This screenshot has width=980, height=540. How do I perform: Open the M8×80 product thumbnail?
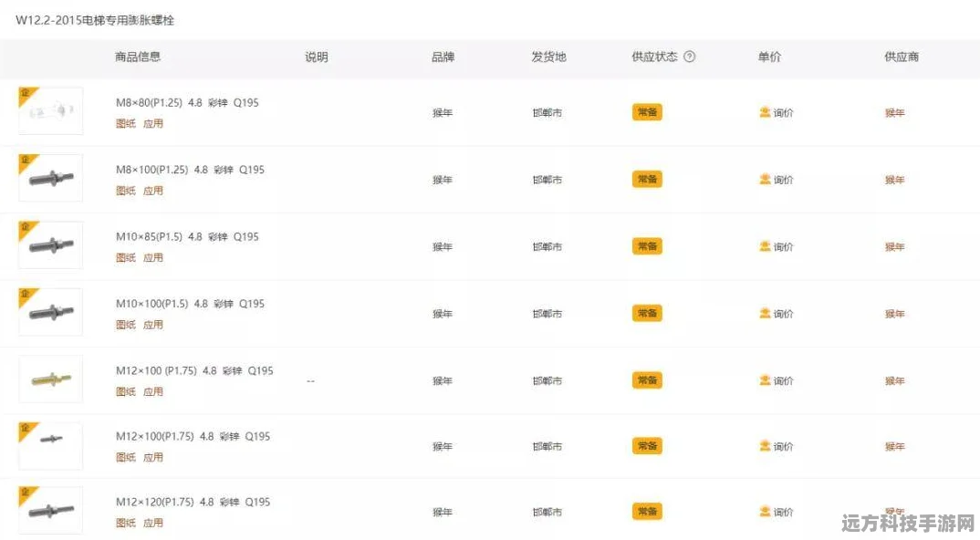pyautogui.click(x=50, y=110)
